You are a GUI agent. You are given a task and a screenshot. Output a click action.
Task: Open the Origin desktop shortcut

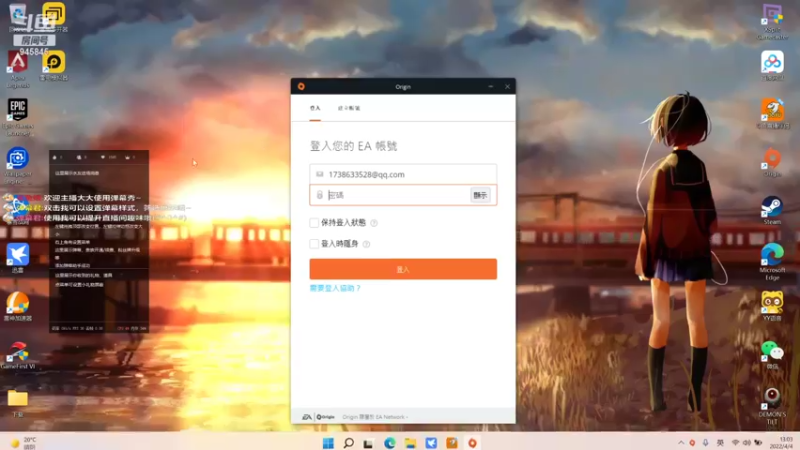tap(772, 162)
